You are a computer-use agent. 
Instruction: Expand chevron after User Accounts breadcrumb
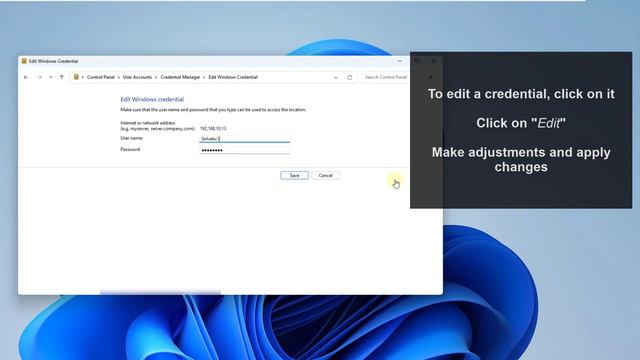(156, 77)
